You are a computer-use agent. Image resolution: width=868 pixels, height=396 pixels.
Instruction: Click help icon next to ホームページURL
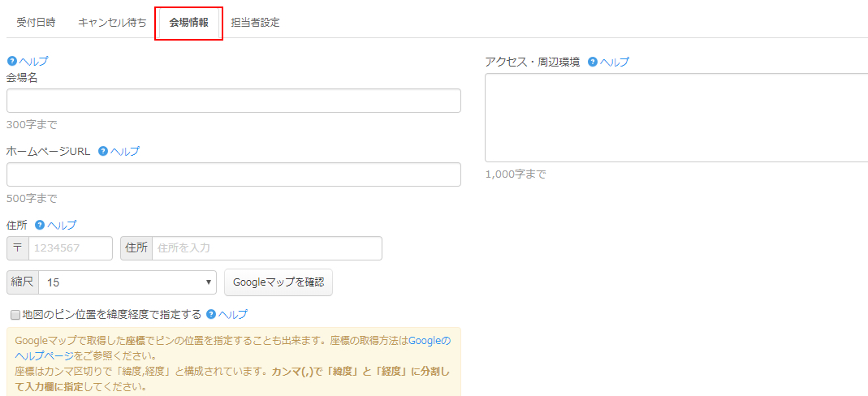point(103,151)
